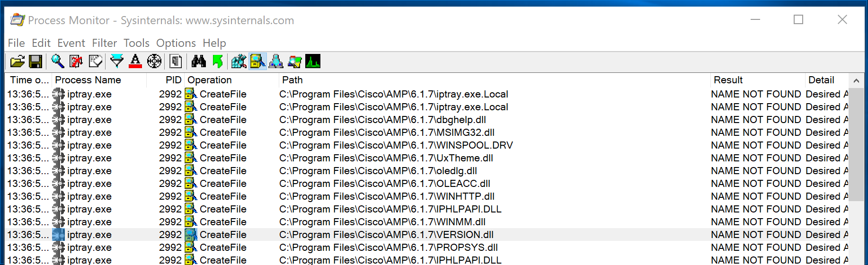Sort by the Operation column header
This screenshot has height=265, width=868.
point(231,80)
